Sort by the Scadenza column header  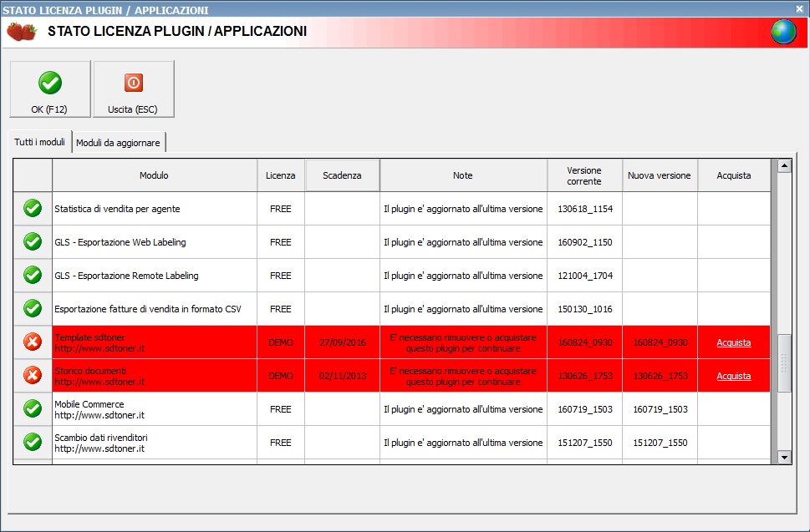pos(343,175)
